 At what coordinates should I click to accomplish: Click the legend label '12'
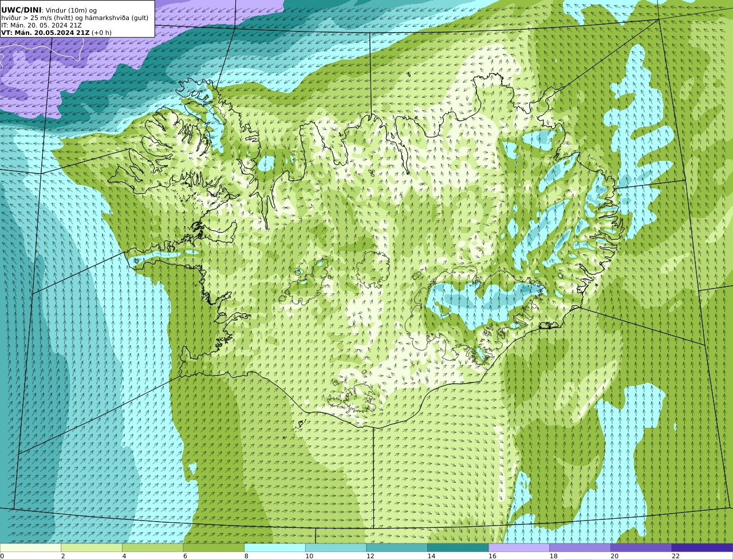[x=370, y=556]
